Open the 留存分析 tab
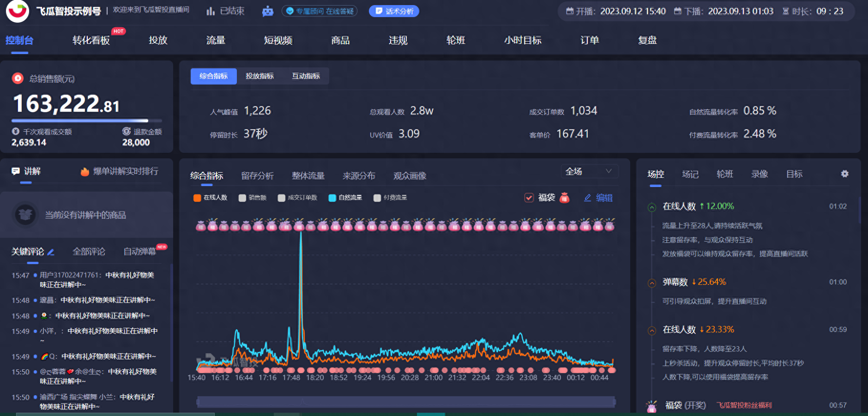Screen dimensions: 868x416 257,176
